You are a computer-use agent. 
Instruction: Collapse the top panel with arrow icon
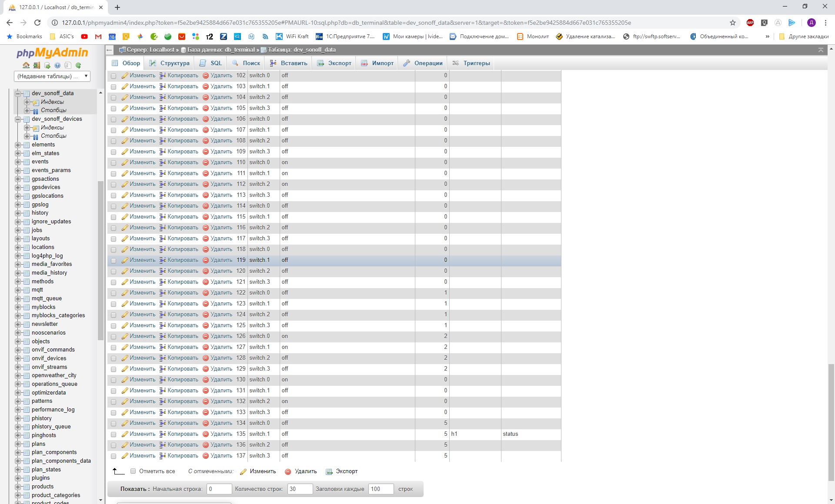821,50
